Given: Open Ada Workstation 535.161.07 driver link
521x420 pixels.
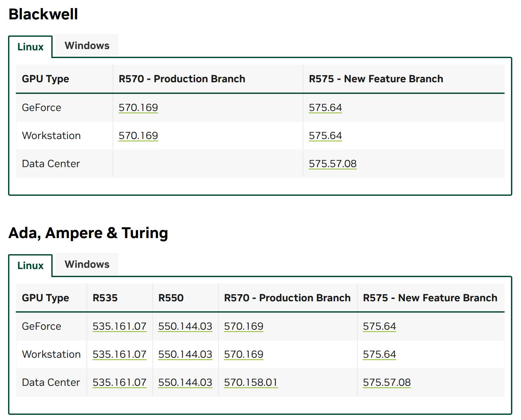Looking at the screenshot, I should [x=119, y=355].
